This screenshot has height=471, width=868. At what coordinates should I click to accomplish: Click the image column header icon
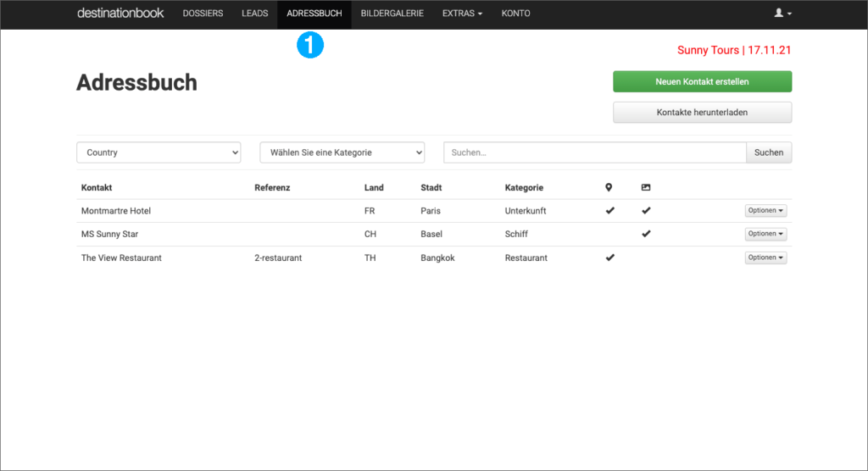[x=646, y=187]
